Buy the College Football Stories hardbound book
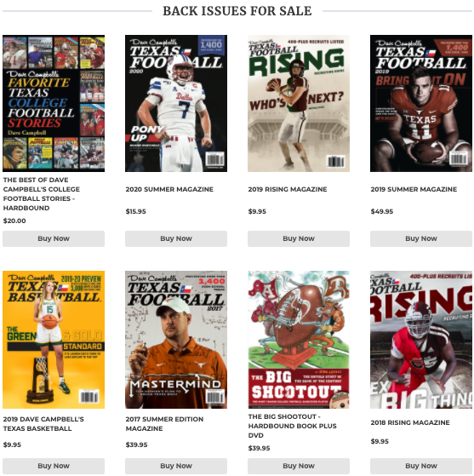The width and height of the screenshot is (474, 476). (x=54, y=238)
